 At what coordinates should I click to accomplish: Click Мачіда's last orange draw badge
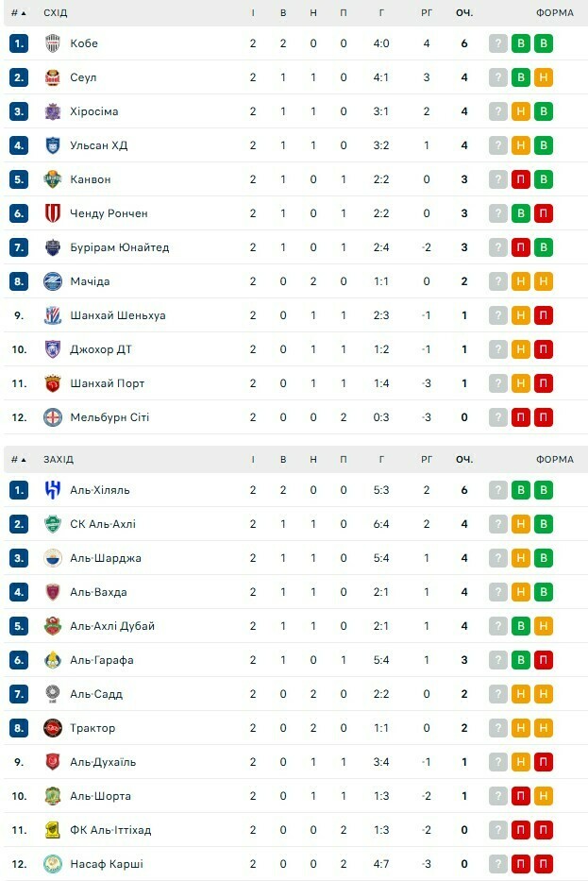[x=544, y=281]
